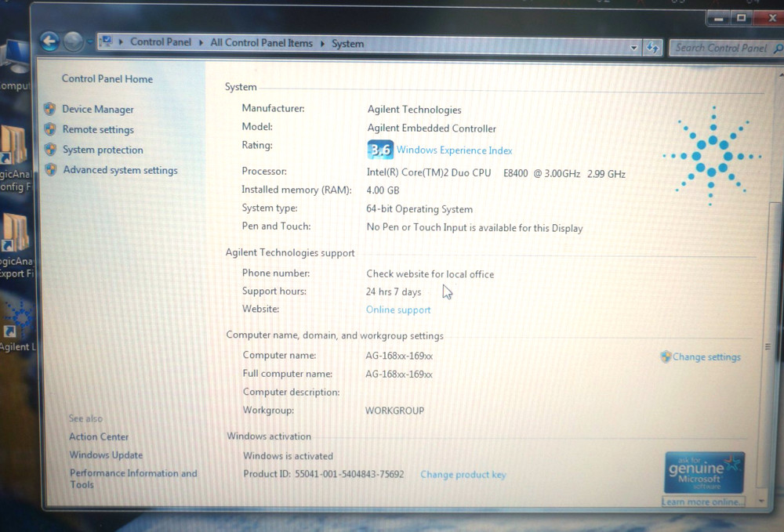Click the Agilent Embedded Controller model text

431,128
